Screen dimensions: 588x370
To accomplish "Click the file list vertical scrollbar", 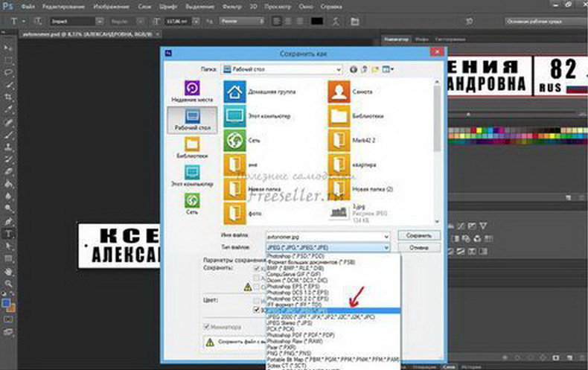I will point(437,151).
